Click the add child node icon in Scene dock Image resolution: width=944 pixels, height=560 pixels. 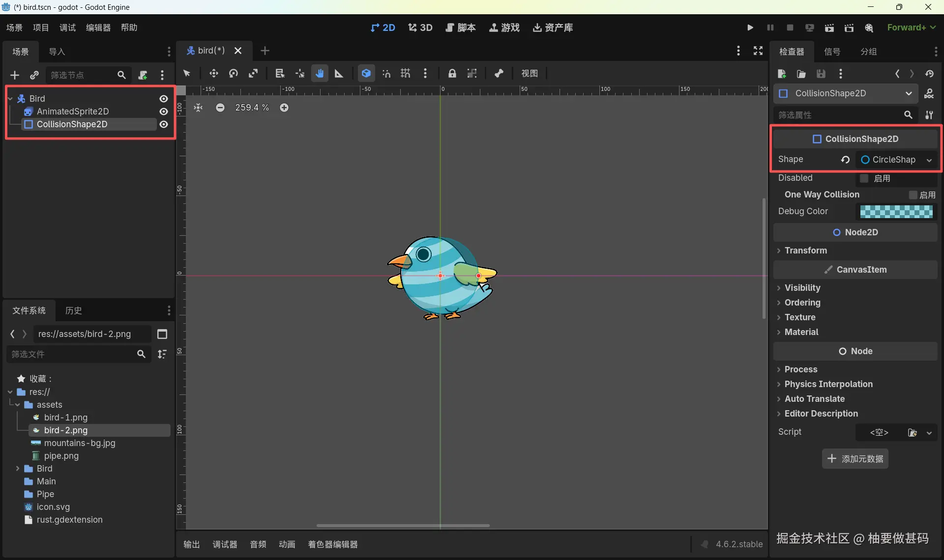15,75
